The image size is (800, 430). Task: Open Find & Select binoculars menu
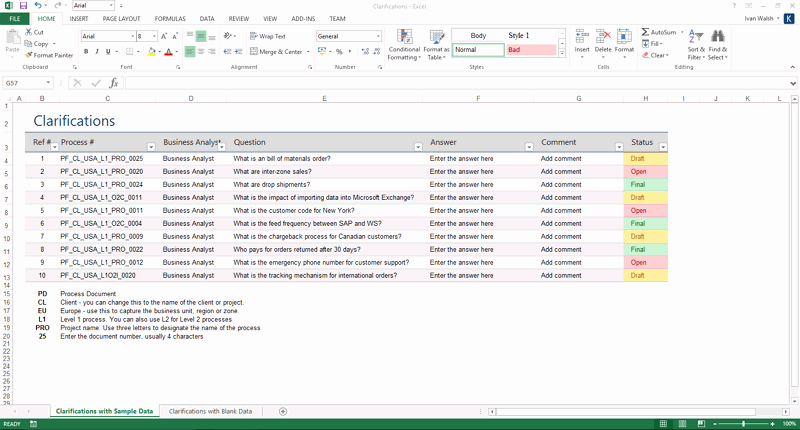point(717,45)
